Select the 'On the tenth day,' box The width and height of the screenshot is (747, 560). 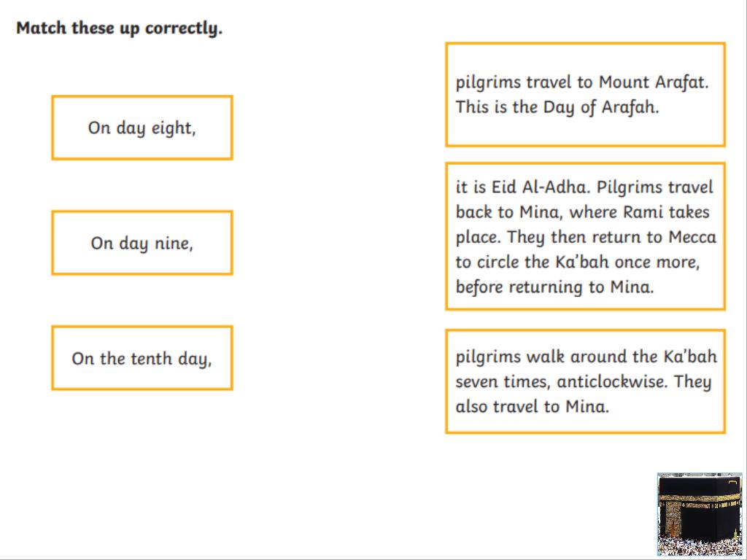click(x=142, y=358)
